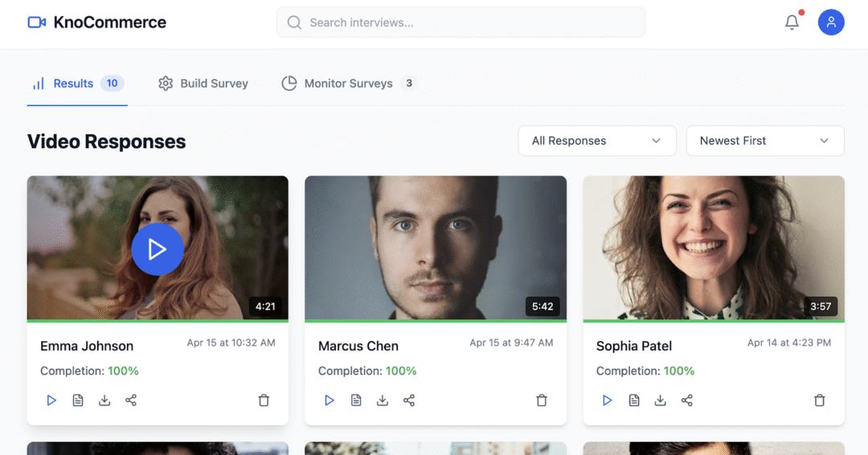Image resolution: width=868 pixels, height=455 pixels.
Task: Share Marcus Chen's response
Action: tap(409, 400)
